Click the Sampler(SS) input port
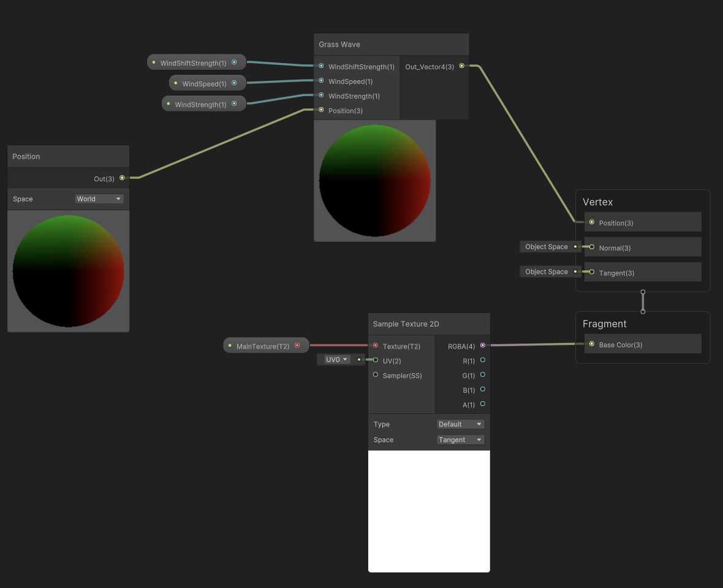Screen dimensions: 723x588 tap(375, 375)
